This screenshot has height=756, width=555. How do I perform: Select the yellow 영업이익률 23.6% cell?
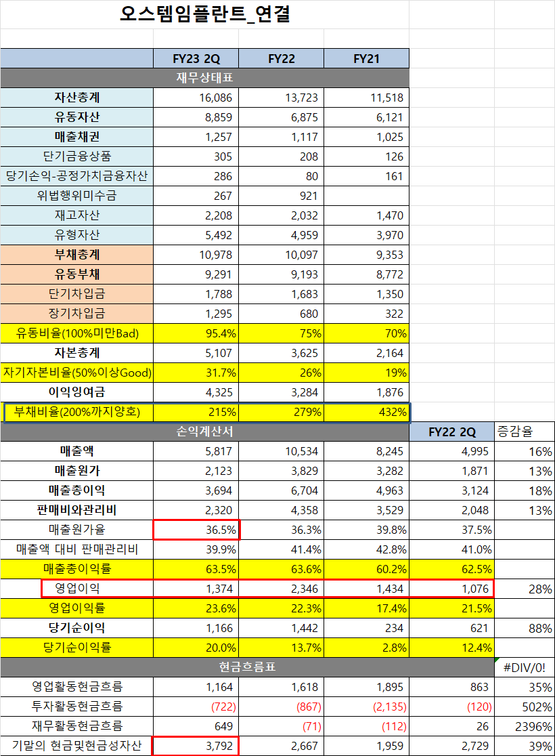click(x=197, y=608)
